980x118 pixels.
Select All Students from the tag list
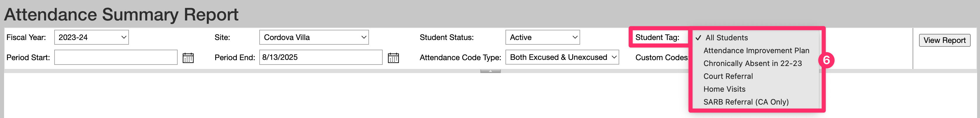[726, 38]
